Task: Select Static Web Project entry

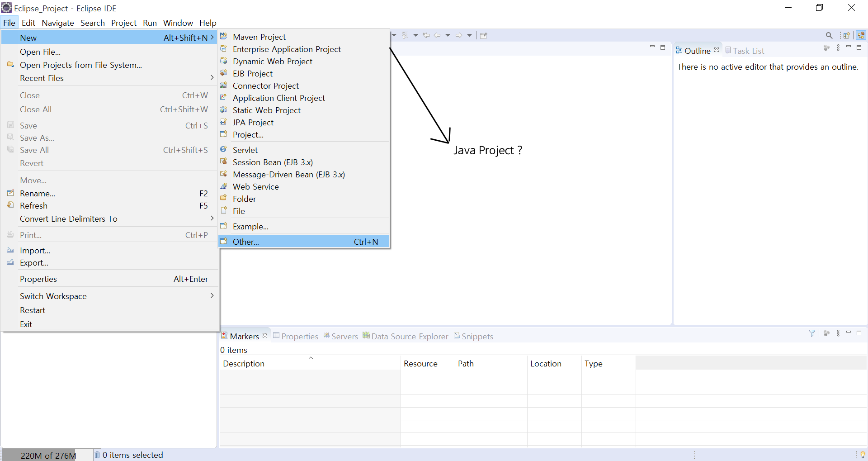Action: [x=304, y=110]
